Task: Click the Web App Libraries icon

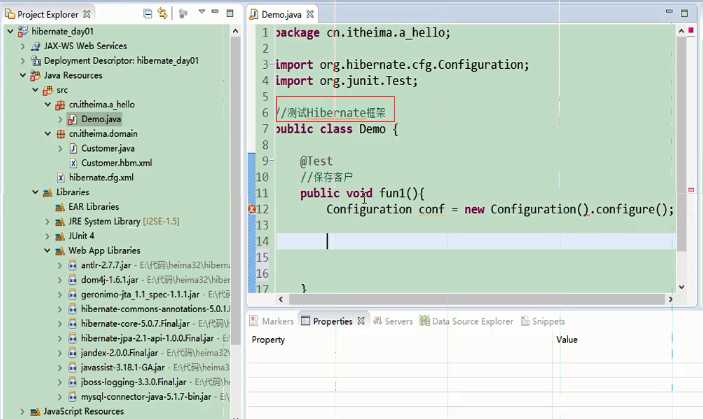Action: tap(60, 251)
